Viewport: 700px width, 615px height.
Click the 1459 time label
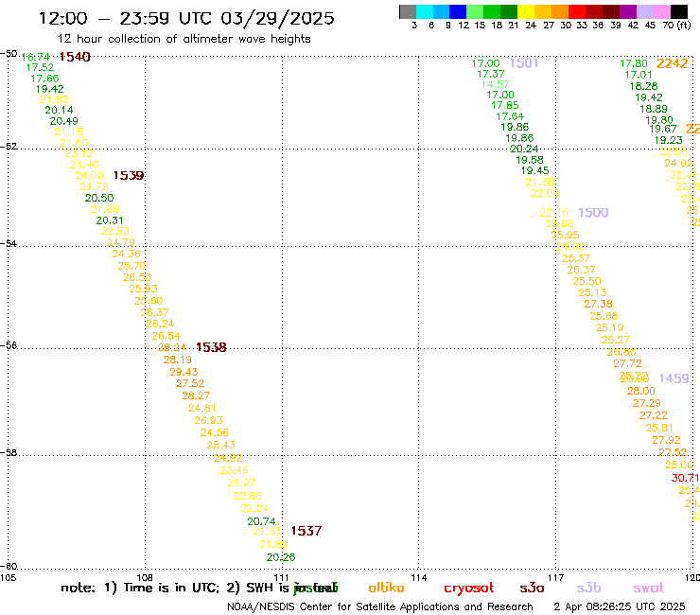coord(674,378)
